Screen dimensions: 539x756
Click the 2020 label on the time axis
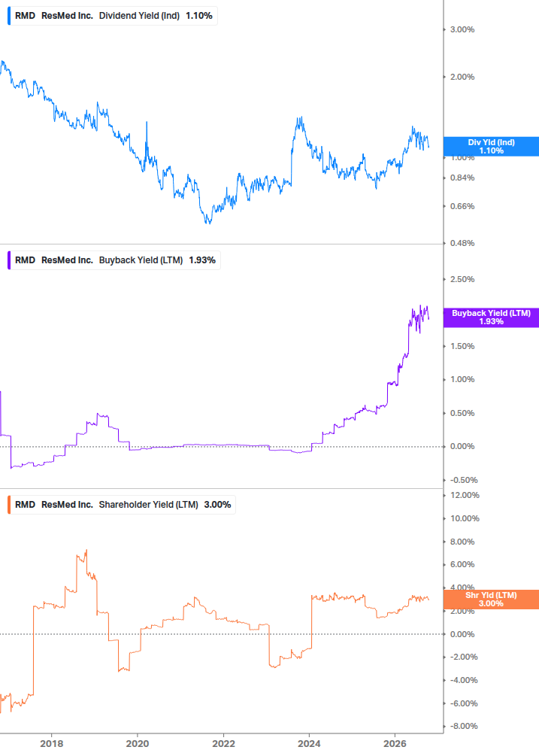click(x=138, y=743)
